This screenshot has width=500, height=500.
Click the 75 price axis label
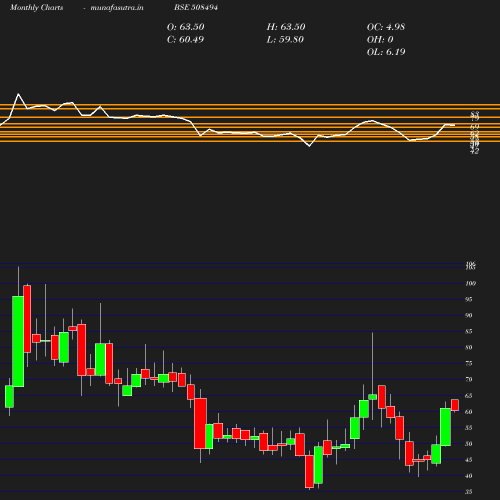click(469, 364)
